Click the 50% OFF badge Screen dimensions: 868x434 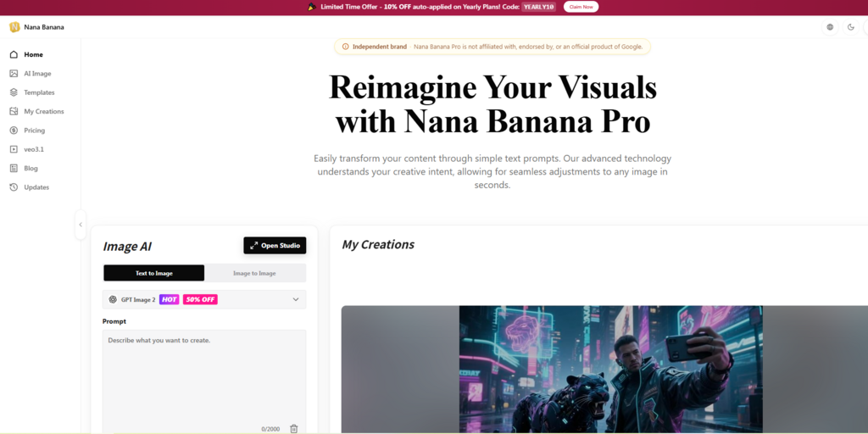[200, 299]
